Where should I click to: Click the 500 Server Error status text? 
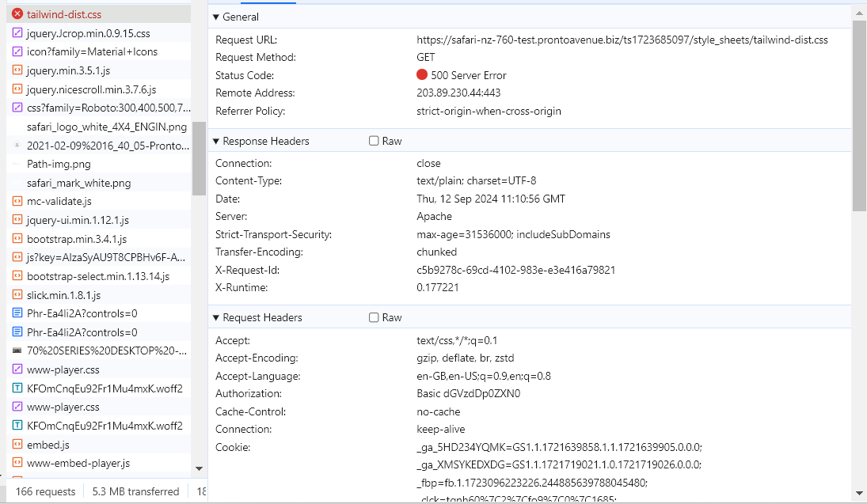click(468, 75)
